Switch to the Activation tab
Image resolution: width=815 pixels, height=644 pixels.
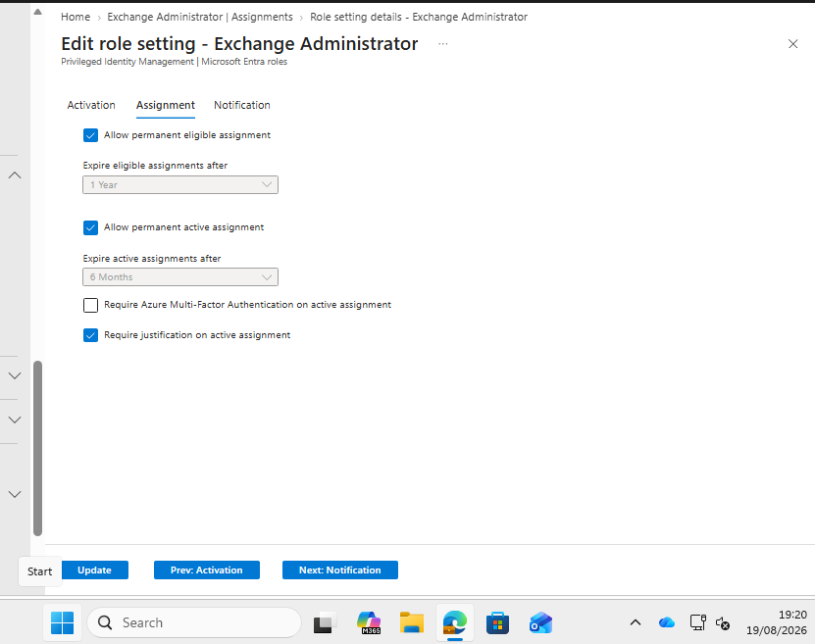coord(91,105)
